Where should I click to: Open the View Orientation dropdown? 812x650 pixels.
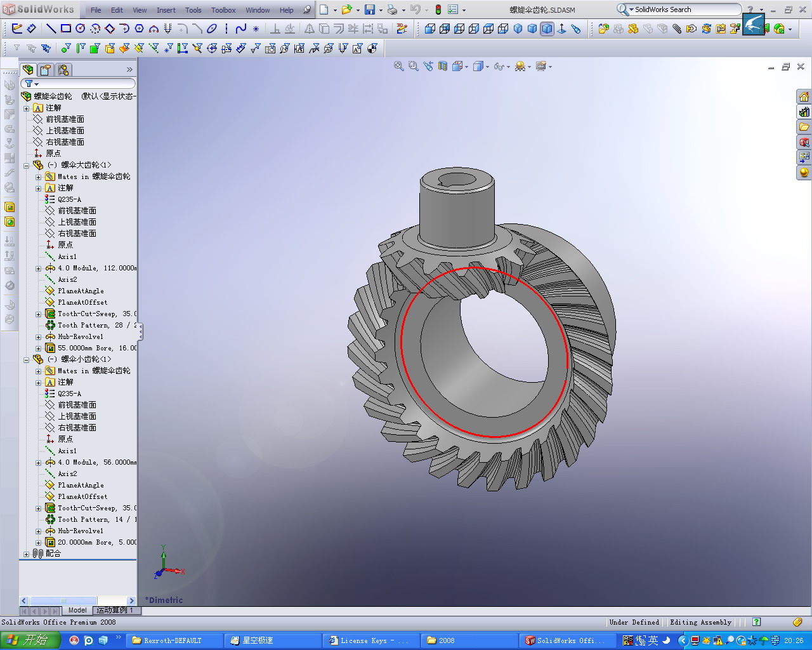point(465,66)
